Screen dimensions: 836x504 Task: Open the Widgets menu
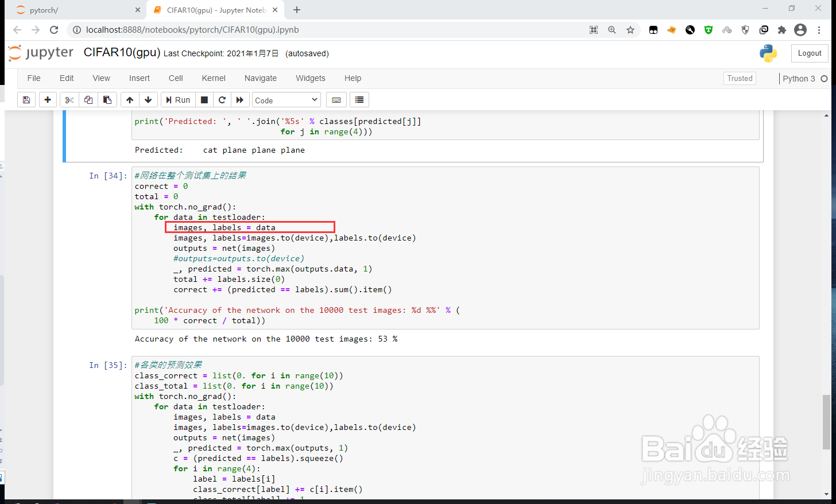point(311,78)
